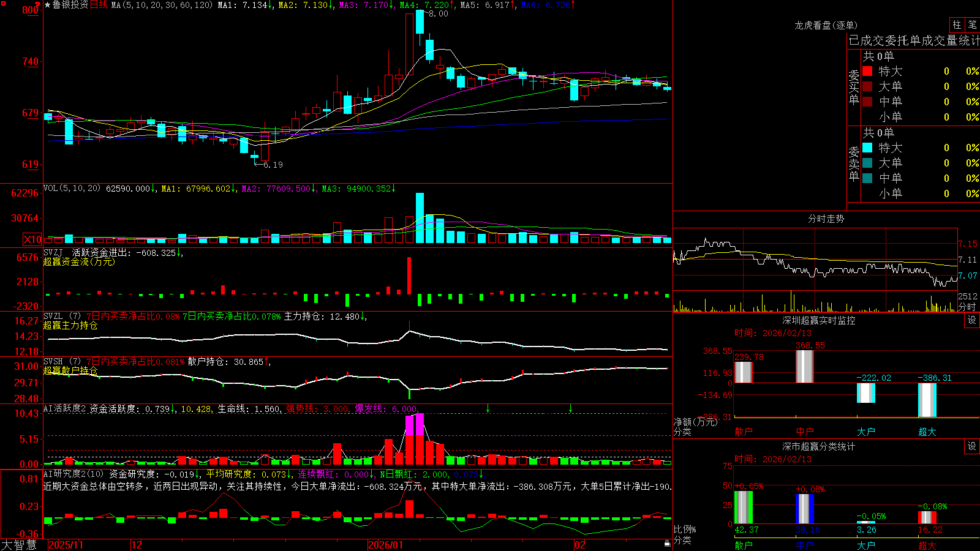The height and width of the screenshot is (551, 980).
Task: Click the 爆发线: 6.000 label
Action: click(x=386, y=409)
